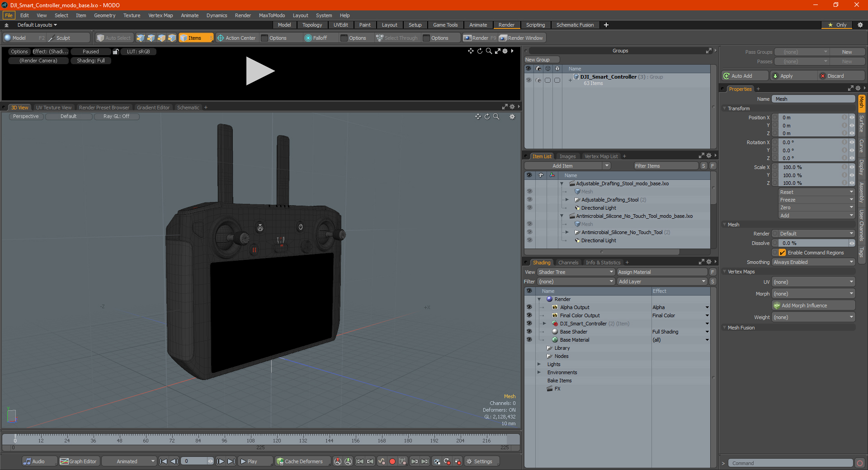The width and height of the screenshot is (868, 470).
Task: Switch to the Channels tab
Action: tap(568, 263)
